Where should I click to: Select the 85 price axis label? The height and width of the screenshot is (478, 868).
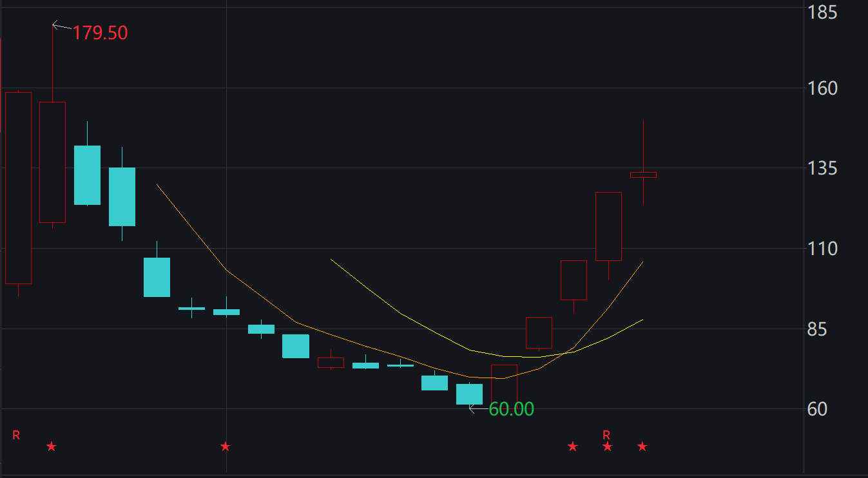818,329
